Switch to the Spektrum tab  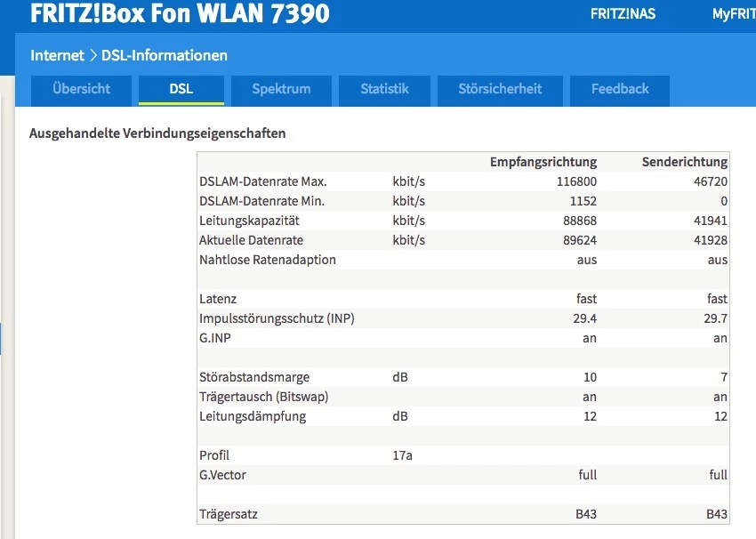(281, 90)
